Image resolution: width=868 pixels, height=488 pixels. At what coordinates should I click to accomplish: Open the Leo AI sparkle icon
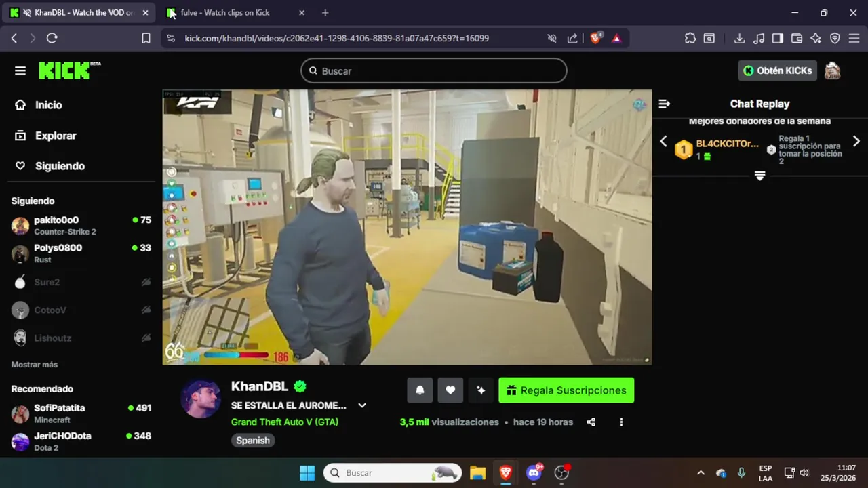pos(816,38)
